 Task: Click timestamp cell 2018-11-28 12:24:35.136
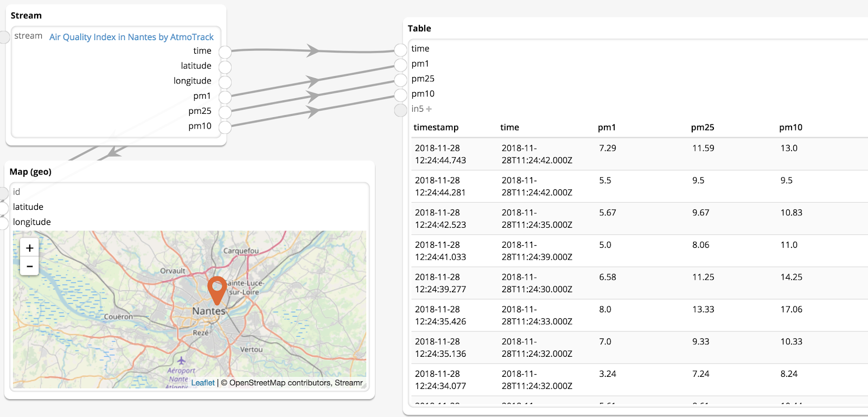click(x=441, y=348)
